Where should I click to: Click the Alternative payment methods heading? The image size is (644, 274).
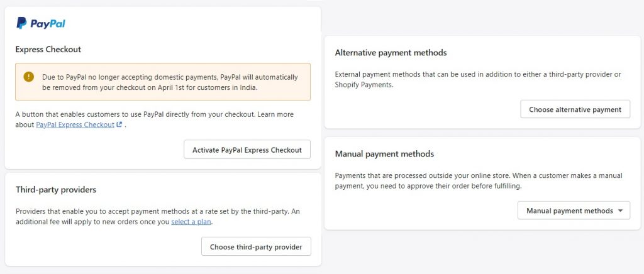(x=391, y=53)
